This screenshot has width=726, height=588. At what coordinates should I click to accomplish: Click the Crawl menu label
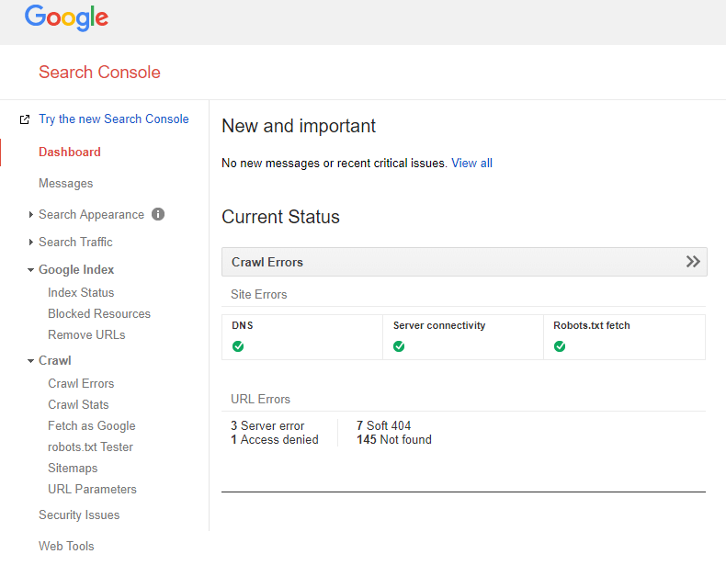pos(54,360)
